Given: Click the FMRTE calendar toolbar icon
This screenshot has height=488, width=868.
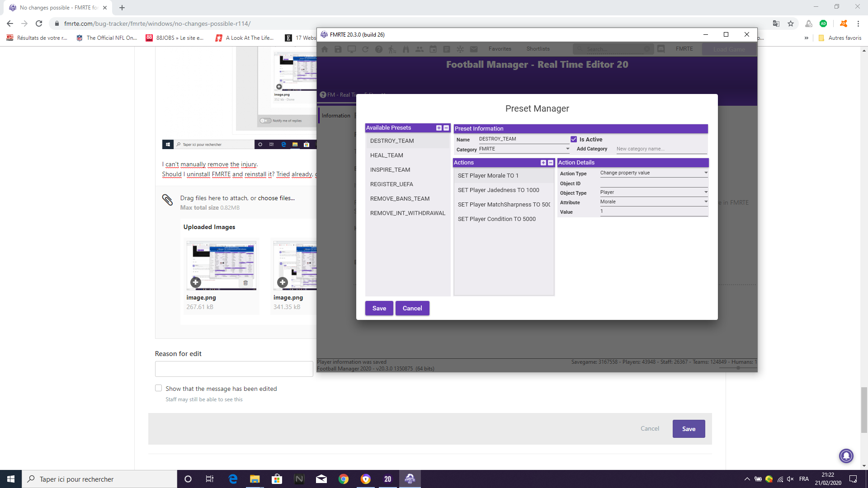Looking at the screenshot, I should point(433,49).
